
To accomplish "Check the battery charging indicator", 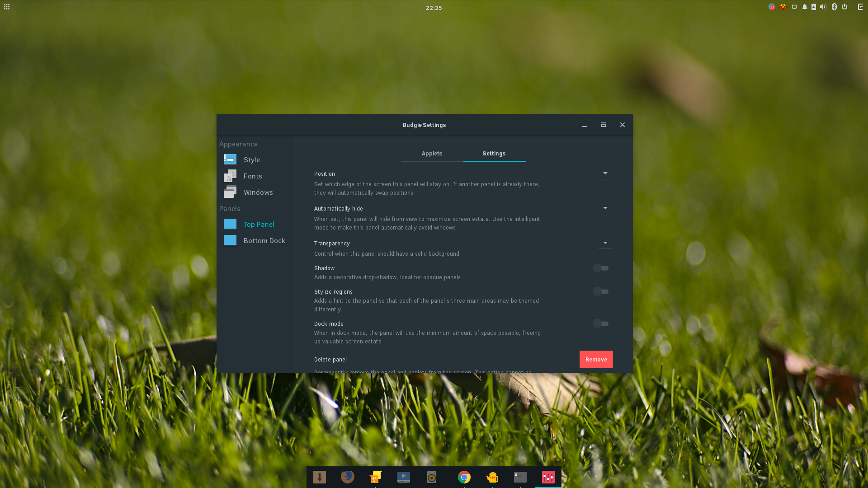I will click(x=814, y=7).
